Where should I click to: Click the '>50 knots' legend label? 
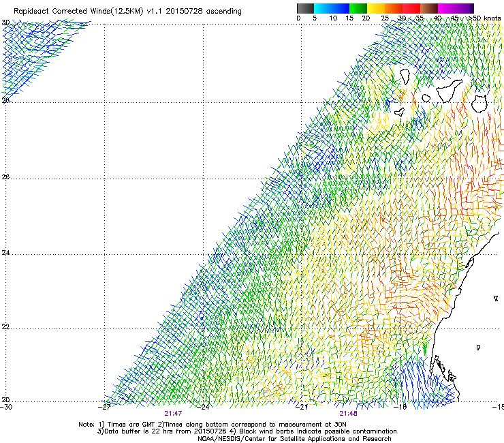click(485, 18)
